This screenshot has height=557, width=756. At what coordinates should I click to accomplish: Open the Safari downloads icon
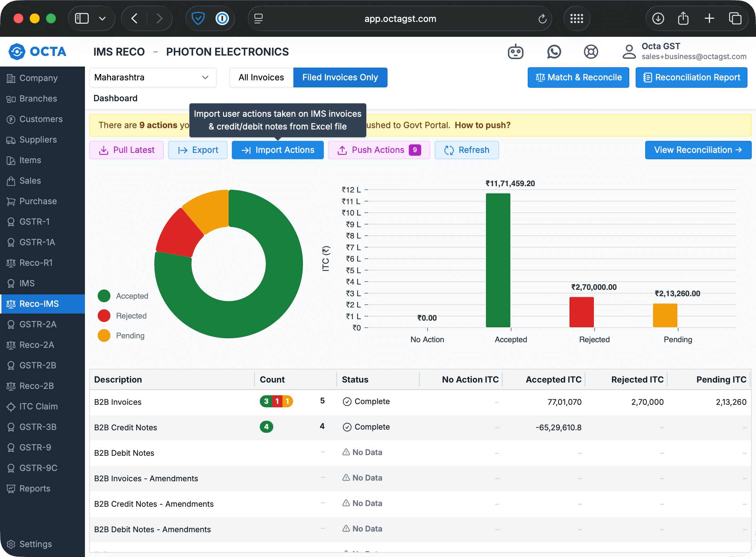[x=658, y=18]
